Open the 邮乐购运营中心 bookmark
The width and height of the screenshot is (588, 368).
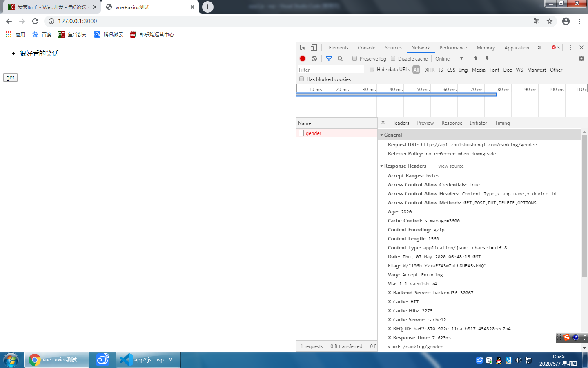tap(152, 34)
